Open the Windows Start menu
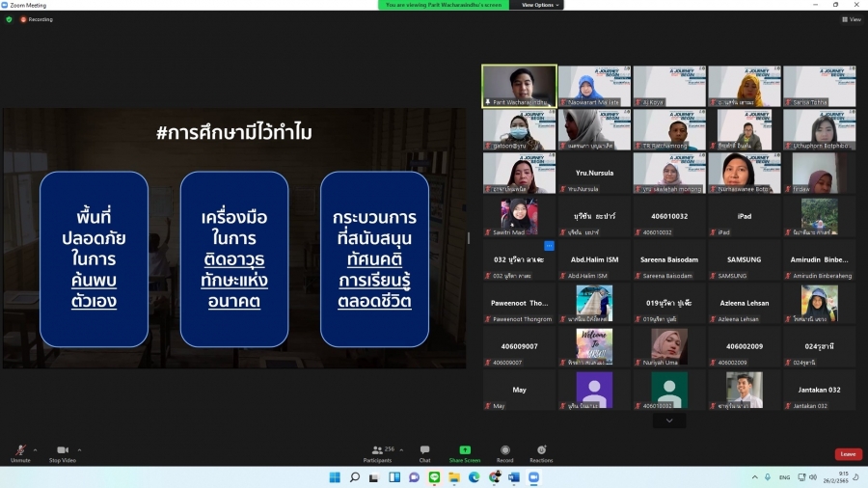Image resolution: width=868 pixels, height=488 pixels. (x=335, y=477)
